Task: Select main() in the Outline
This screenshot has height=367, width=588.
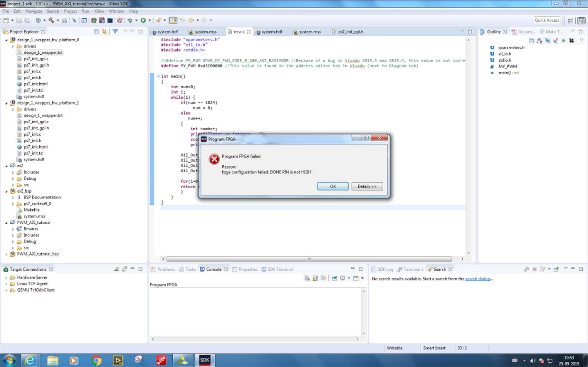Action: (508, 73)
